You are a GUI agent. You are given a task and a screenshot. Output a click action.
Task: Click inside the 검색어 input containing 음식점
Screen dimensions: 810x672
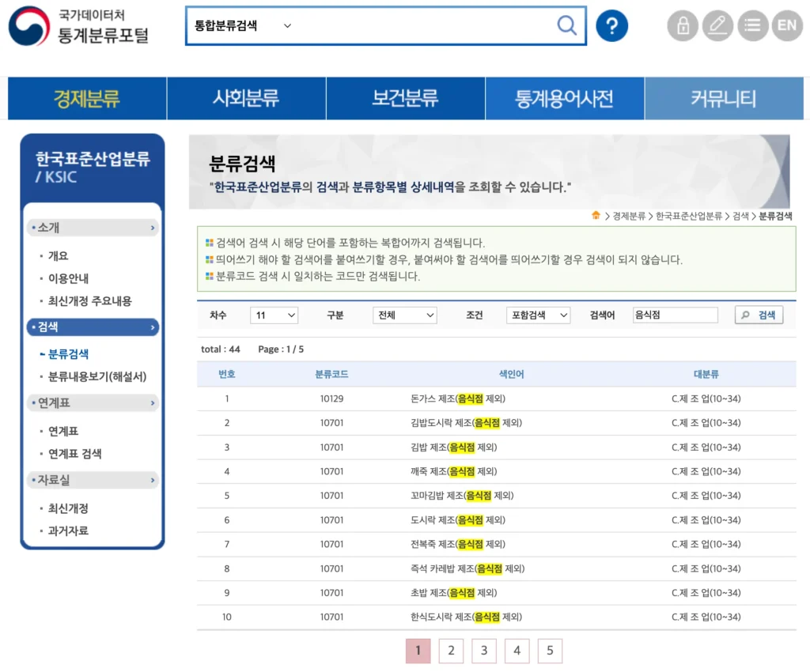pos(675,315)
